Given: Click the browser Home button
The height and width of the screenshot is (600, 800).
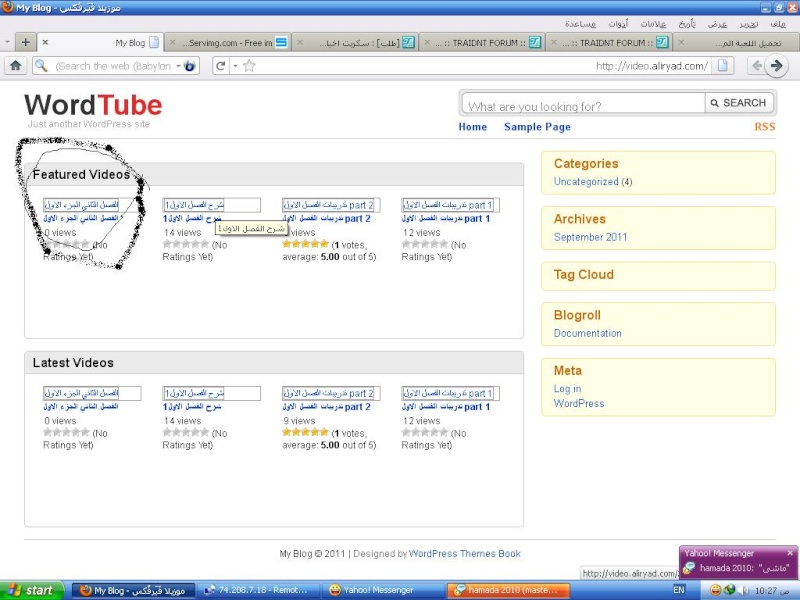Looking at the screenshot, I should tap(16, 66).
